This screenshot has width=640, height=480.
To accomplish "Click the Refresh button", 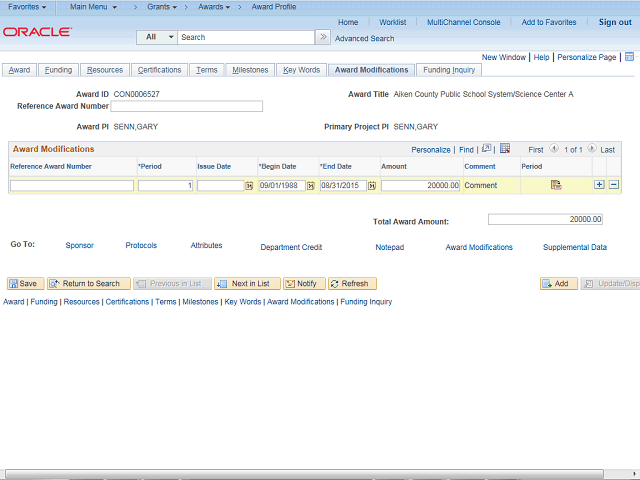I will tap(352, 283).
